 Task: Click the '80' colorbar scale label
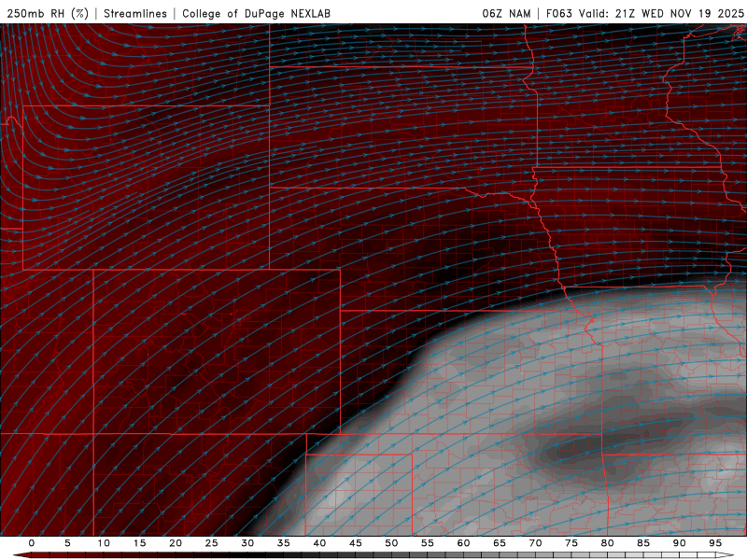pyautogui.click(x=607, y=543)
